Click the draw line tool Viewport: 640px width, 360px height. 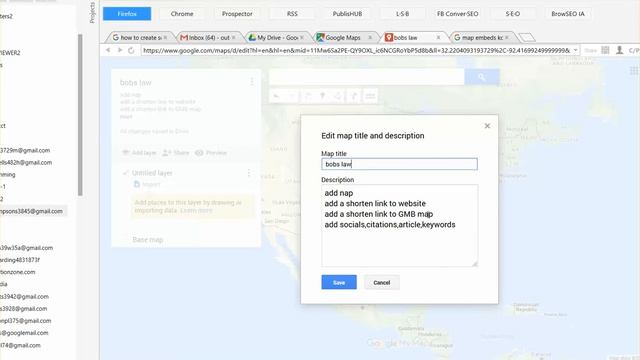[338, 96]
